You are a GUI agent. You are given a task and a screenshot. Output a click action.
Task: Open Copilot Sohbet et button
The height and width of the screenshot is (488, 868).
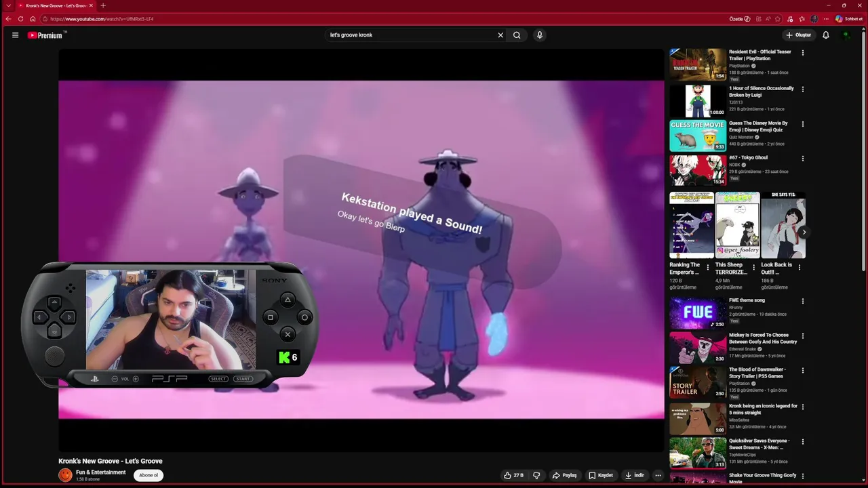click(849, 19)
